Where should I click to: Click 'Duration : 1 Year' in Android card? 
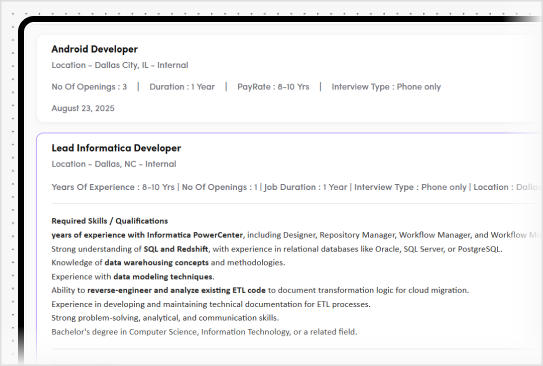182,87
